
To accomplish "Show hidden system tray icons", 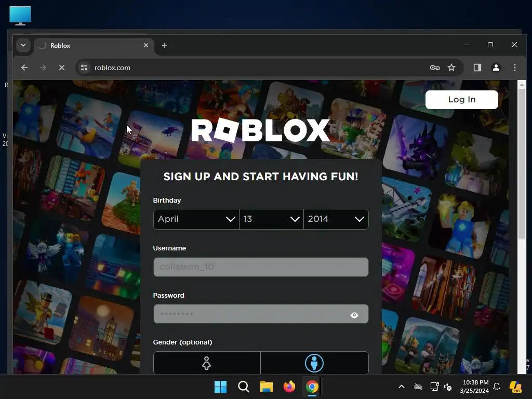I will (402, 387).
